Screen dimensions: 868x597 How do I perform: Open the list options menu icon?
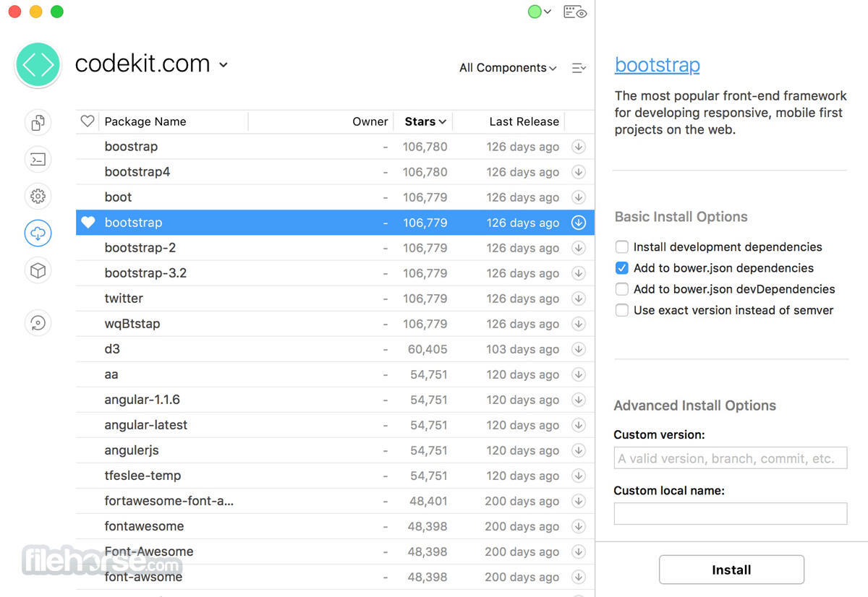click(579, 68)
